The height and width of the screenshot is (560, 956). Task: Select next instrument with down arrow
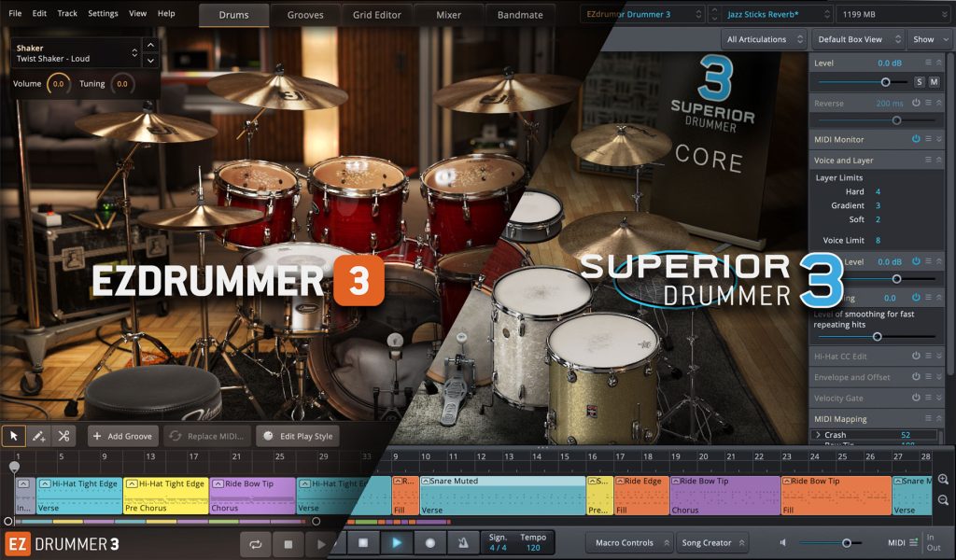[150, 61]
